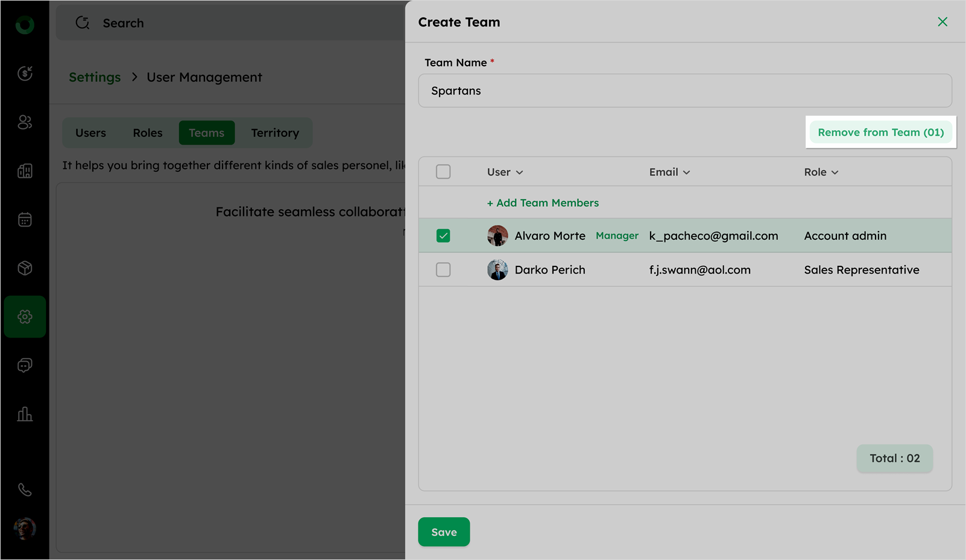Uncheck Alvaro Morte's checkbox

coord(443,236)
